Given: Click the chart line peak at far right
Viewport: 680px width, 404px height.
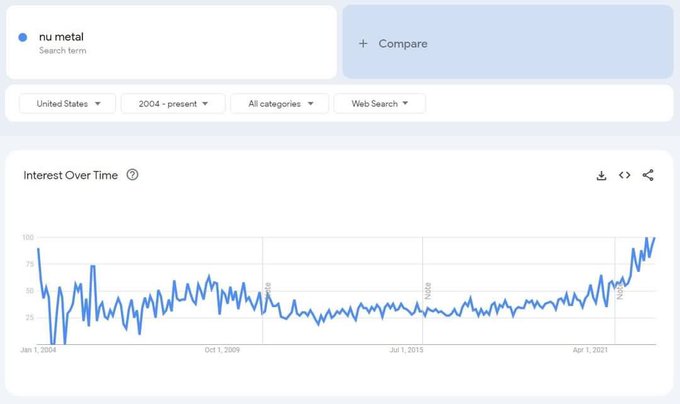Looking at the screenshot, I should coord(653,238).
